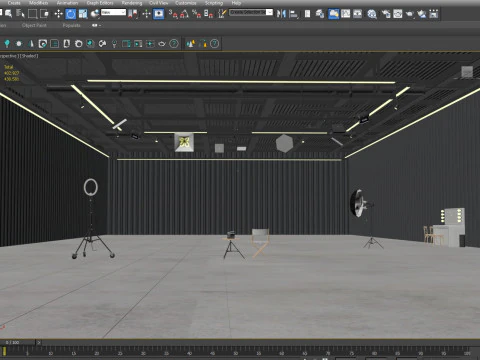Viewport: 480px width, 360px height.
Task: Open the Align tool flyout
Action: [293, 14]
